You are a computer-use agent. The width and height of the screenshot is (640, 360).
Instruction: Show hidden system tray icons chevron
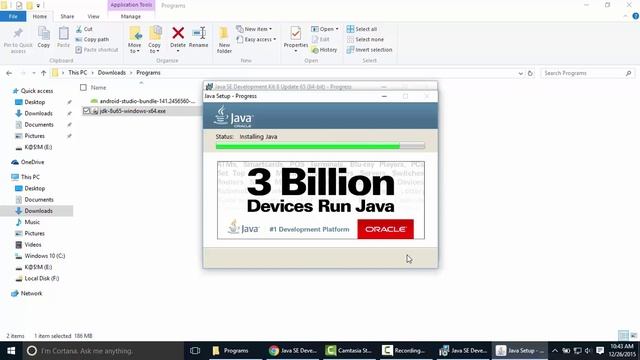coord(555,351)
